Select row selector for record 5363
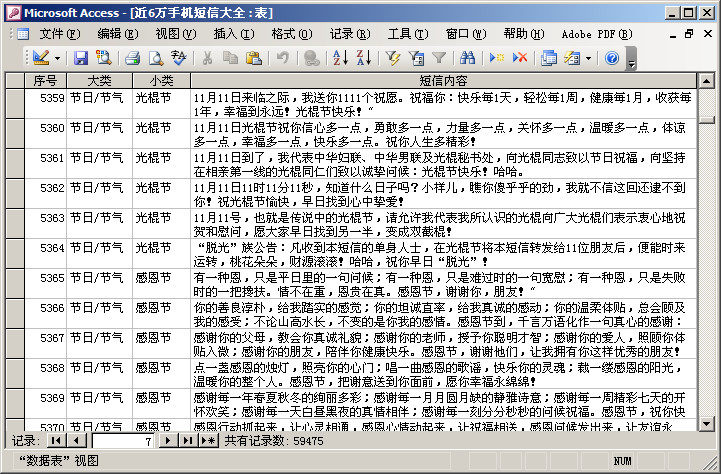The width and height of the screenshot is (721, 474). 15,223
